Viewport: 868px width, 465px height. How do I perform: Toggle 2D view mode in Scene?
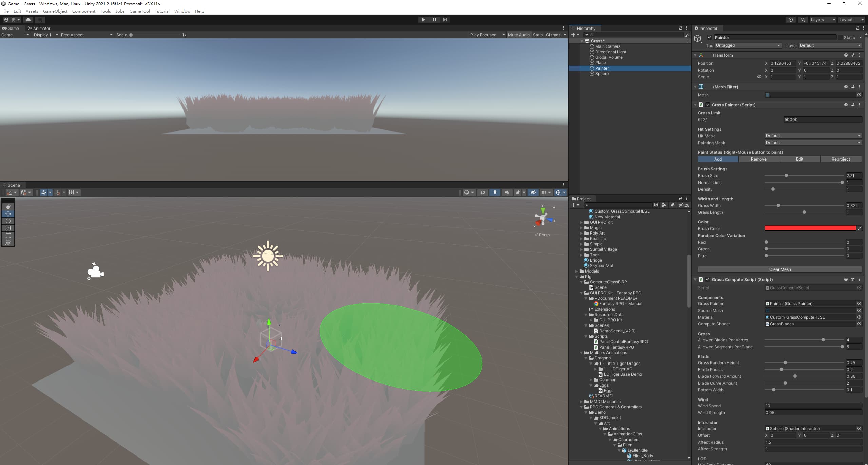[482, 192]
